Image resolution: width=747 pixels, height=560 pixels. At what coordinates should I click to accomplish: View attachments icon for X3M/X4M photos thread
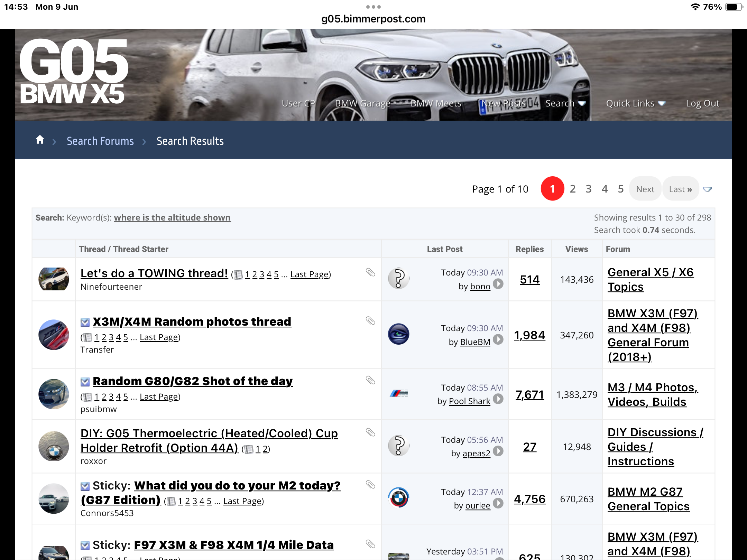coord(370,321)
